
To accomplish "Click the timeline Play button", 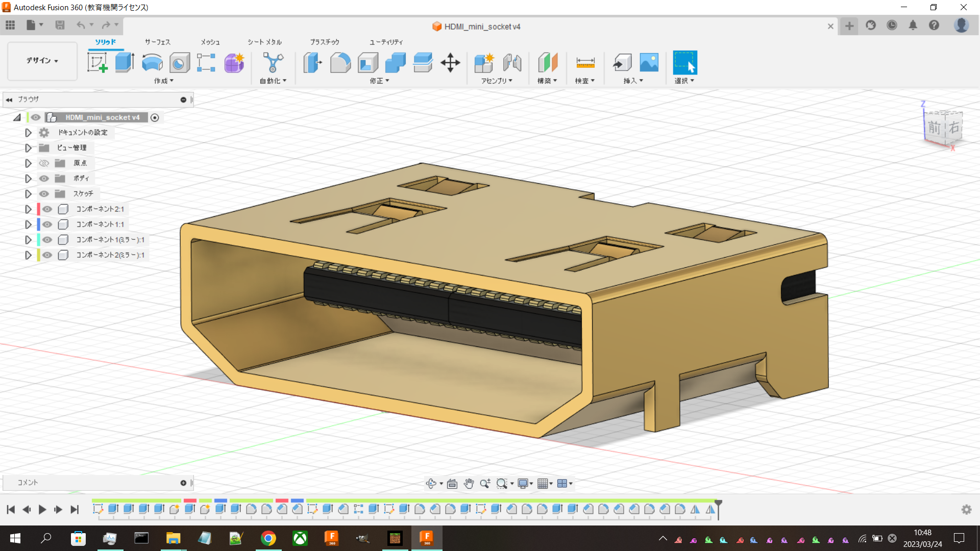I will pyautogui.click(x=42, y=509).
